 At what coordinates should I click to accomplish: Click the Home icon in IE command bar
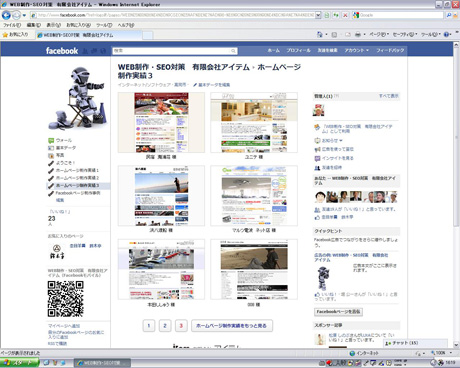tap(320, 35)
